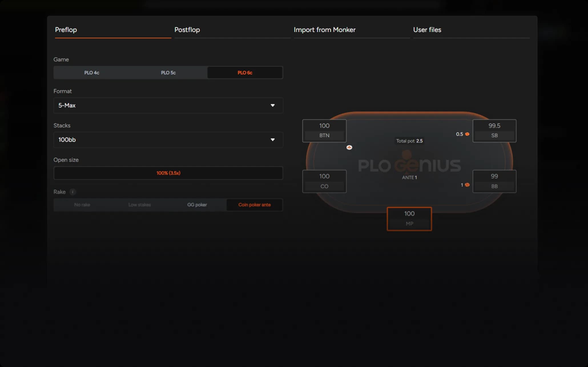The width and height of the screenshot is (588, 367).
Task: Show the Rake info tooltip icon
Action: click(x=73, y=192)
